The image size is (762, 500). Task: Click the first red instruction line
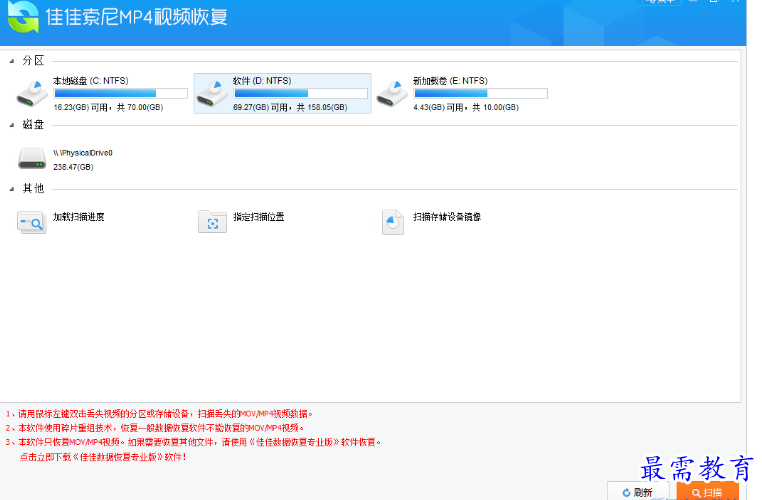point(159,414)
